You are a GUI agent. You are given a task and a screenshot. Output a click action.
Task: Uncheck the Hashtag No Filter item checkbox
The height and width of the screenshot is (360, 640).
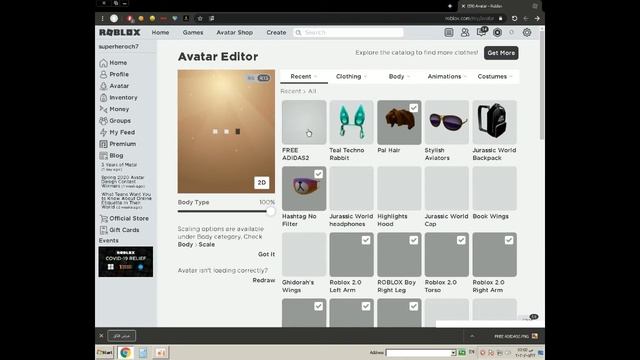pyautogui.click(x=318, y=174)
